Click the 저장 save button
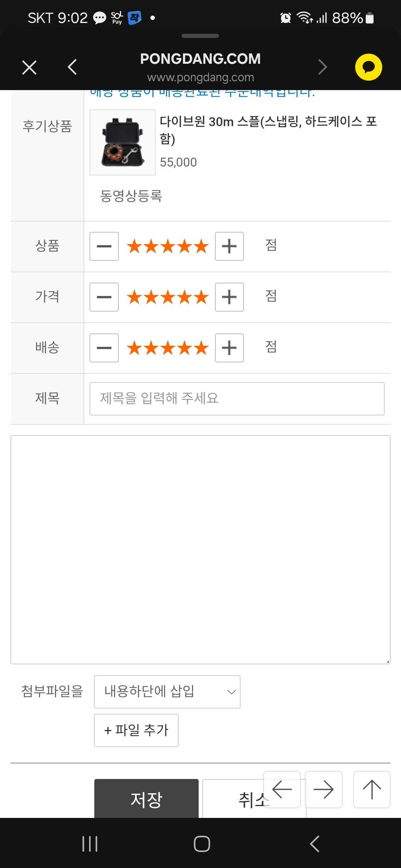This screenshot has width=401, height=868. pyautogui.click(x=146, y=799)
